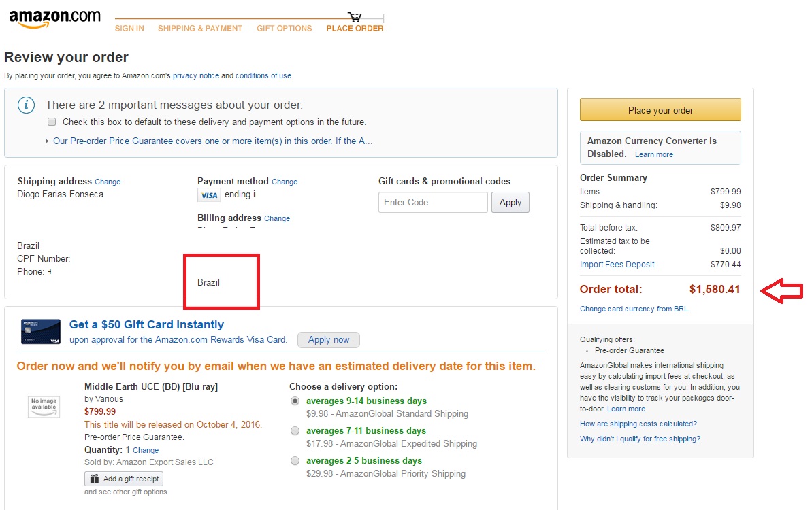Viewport: 812px width, 510px height.
Task: Open the Shipping & Payment step
Action: pyautogui.click(x=200, y=29)
